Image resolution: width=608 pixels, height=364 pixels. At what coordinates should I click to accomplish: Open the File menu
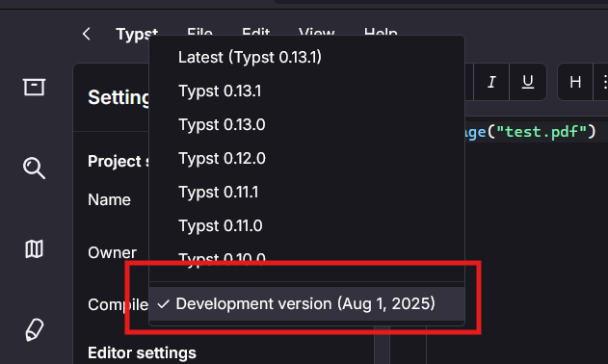pos(199,31)
